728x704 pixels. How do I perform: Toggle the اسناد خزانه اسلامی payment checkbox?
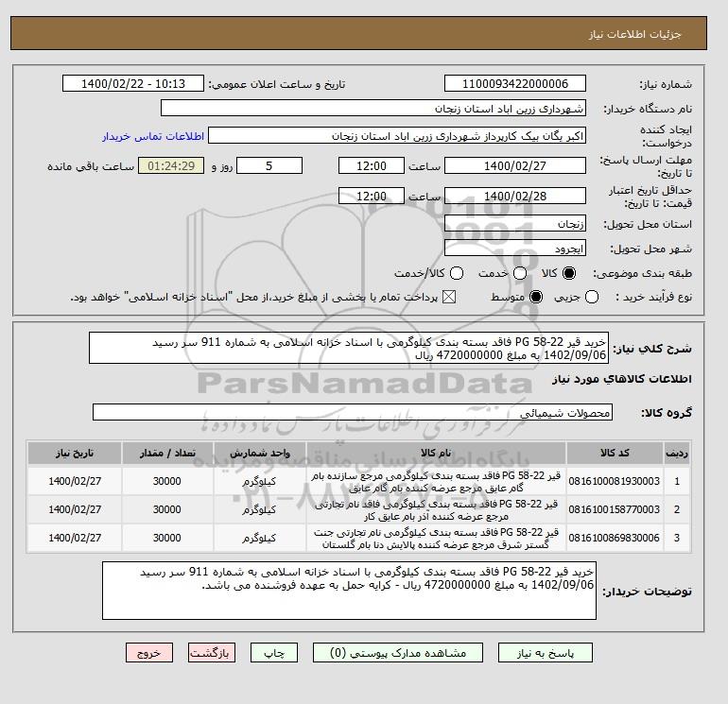pos(449,297)
